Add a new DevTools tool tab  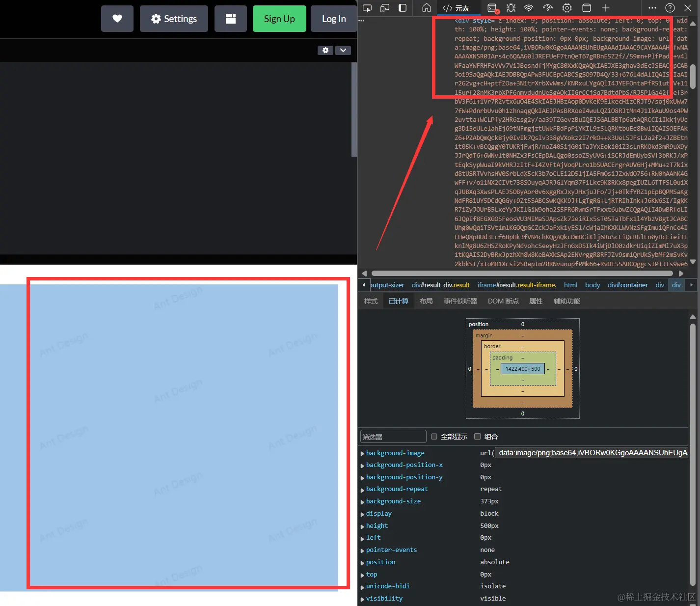pyautogui.click(x=606, y=8)
